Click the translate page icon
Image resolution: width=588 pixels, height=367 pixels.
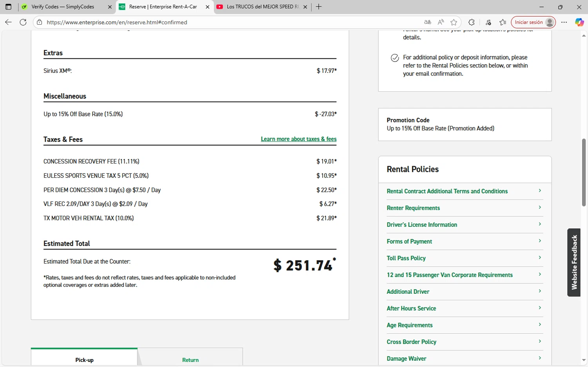[427, 22]
